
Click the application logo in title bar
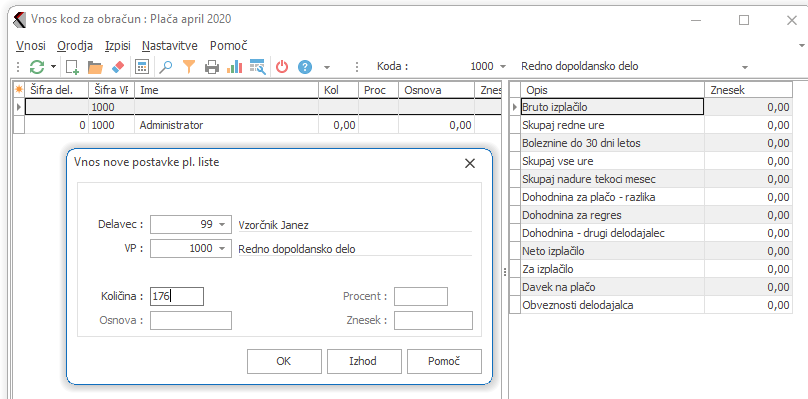(20, 20)
